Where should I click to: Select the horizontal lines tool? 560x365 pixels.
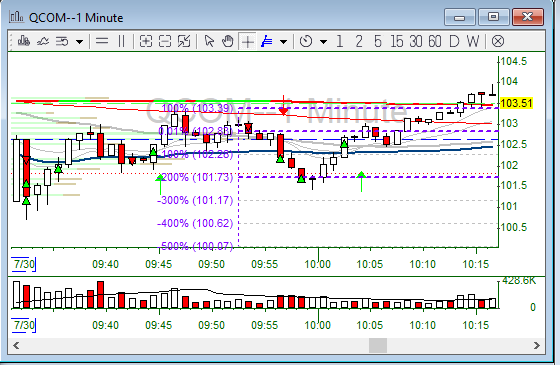tap(102, 41)
